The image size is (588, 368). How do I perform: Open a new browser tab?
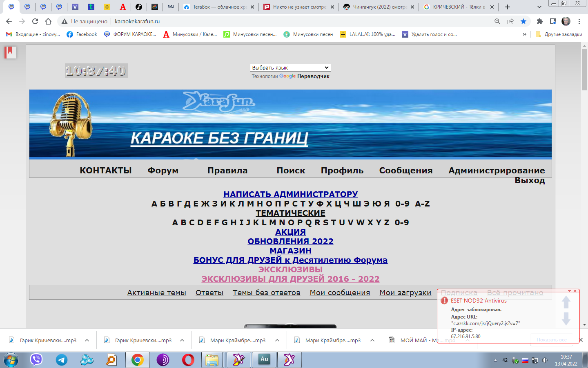508,7
